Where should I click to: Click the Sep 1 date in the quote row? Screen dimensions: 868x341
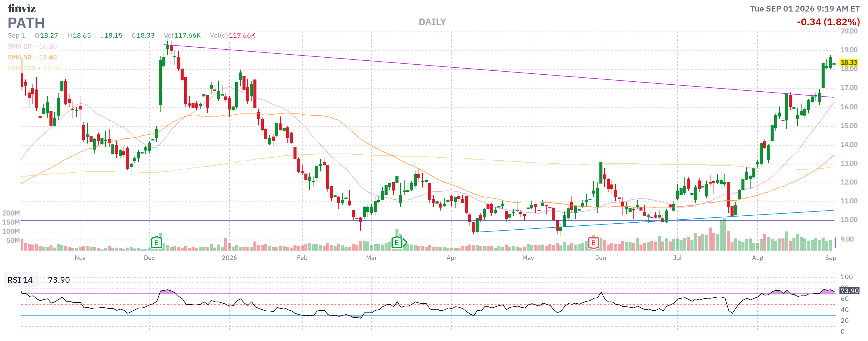click(16, 35)
